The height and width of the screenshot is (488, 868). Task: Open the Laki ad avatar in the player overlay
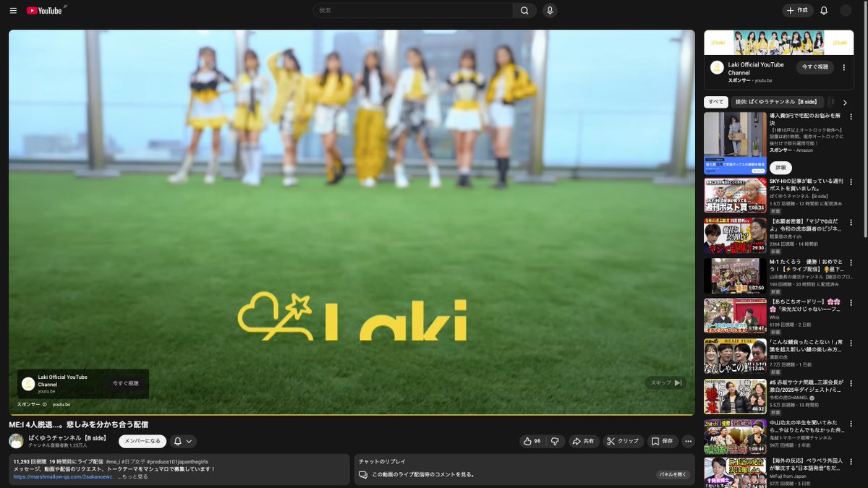point(28,384)
